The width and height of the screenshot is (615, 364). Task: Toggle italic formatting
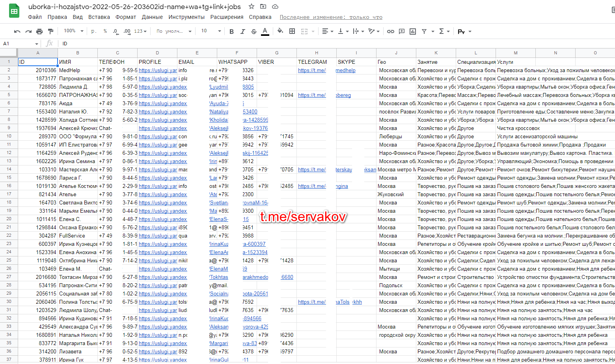click(242, 31)
